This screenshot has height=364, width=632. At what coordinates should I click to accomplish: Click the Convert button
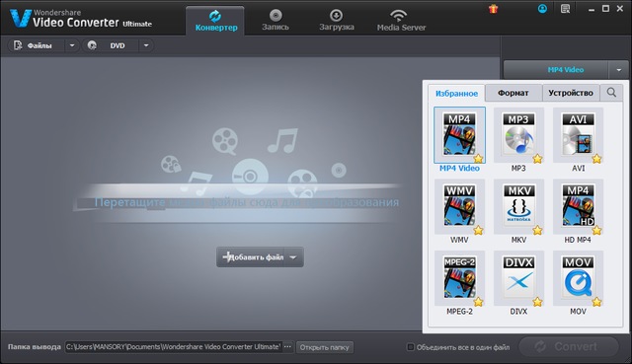coord(569,346)
